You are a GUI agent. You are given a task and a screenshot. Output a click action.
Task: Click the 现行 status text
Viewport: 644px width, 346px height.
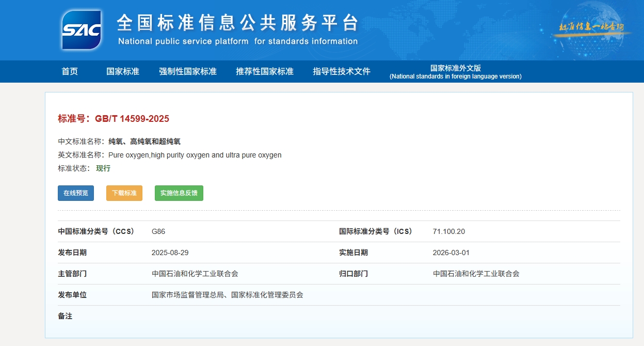103,168
